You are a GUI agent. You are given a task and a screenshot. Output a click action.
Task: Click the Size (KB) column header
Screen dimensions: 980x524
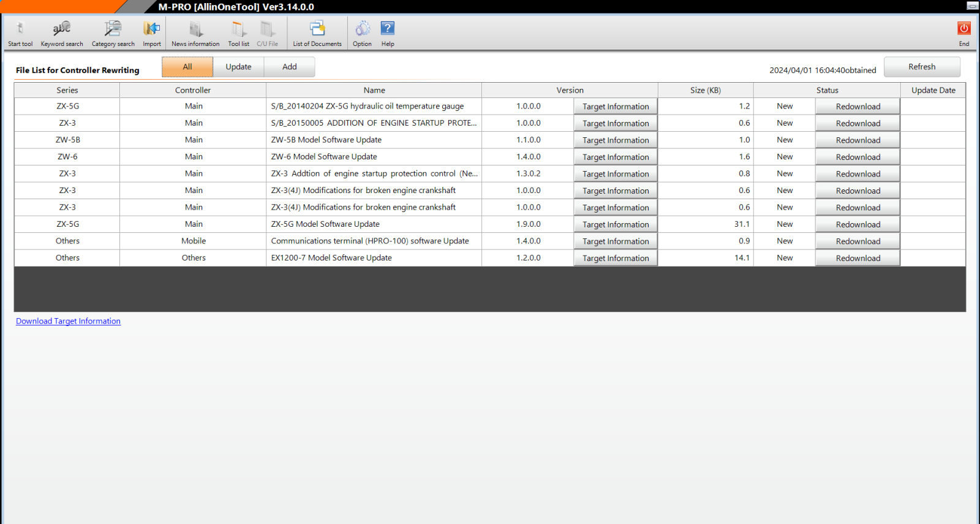click(x=706, y=90)
